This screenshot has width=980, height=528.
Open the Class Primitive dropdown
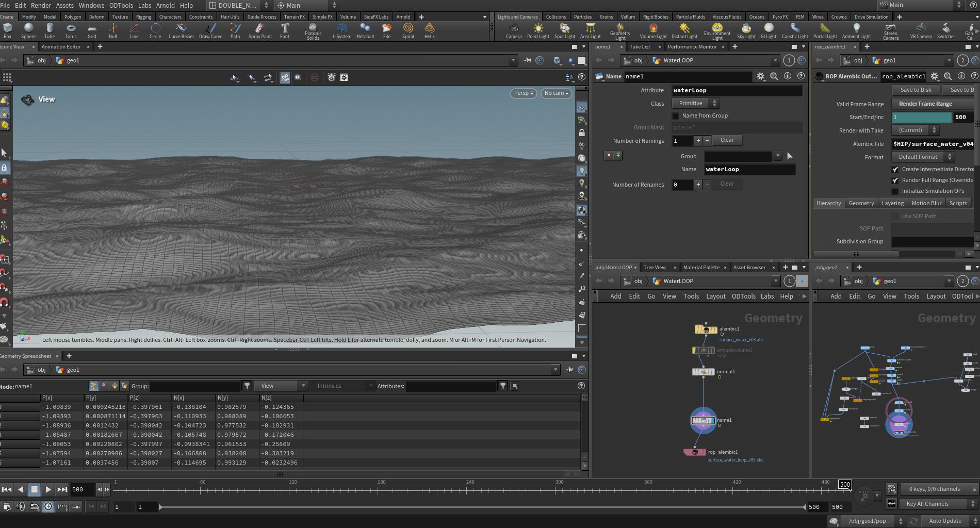695,104
